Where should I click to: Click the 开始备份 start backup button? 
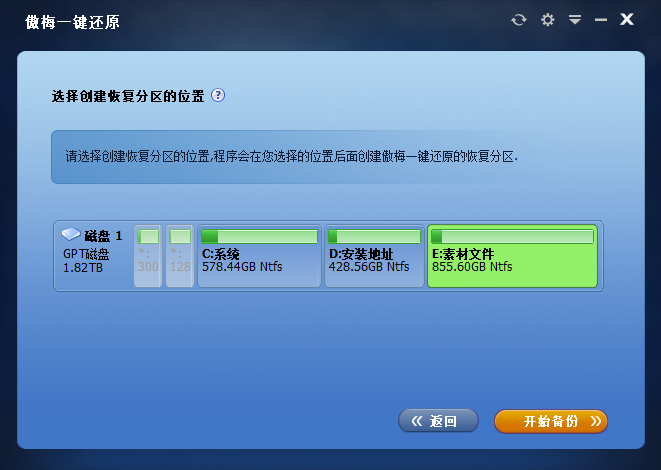[x=551, y=421]
